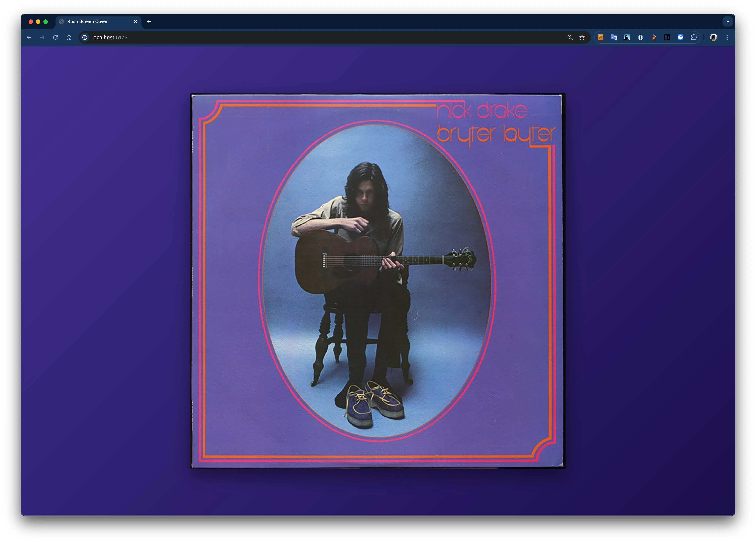Open the Google Translate extension
756x543 pixels.
click(614, 37)
